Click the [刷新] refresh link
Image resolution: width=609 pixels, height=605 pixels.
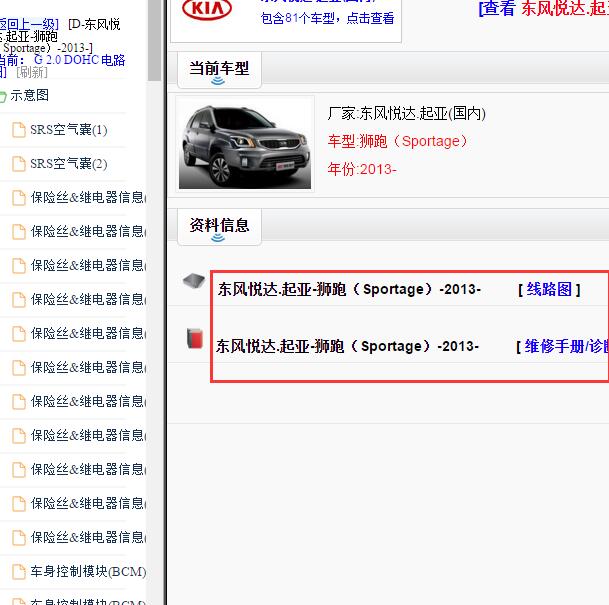[32, 72]
